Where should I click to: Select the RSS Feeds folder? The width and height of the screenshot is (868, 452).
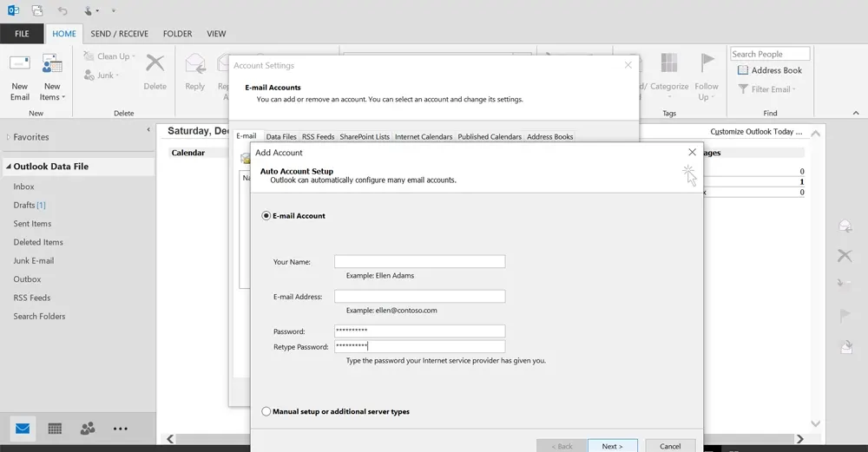coord(31,298)
